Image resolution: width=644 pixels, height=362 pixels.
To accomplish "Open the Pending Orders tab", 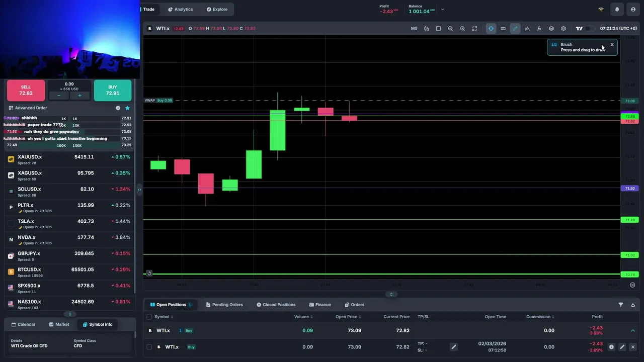I will 224,305.
